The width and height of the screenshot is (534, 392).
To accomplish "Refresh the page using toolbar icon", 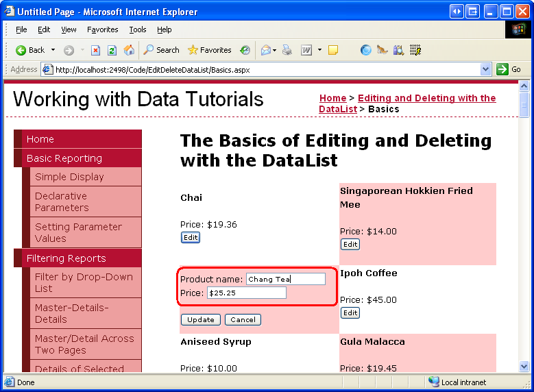I will pos(111,50).
